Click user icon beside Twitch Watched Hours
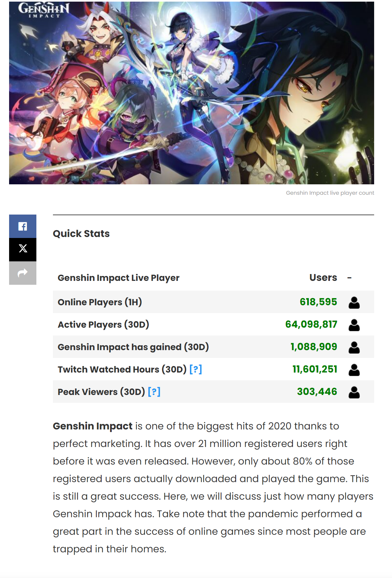This screenshot has width=392, height=578. point(354,370)
